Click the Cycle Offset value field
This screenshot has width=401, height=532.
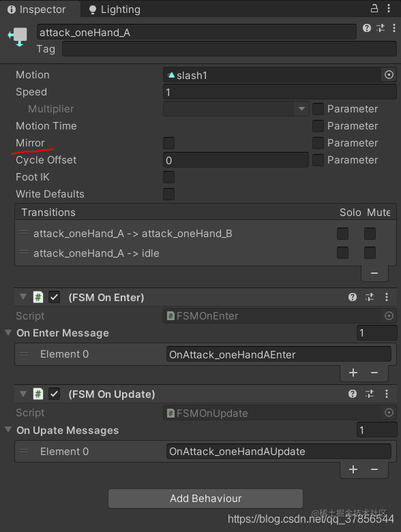pos(236,160)
